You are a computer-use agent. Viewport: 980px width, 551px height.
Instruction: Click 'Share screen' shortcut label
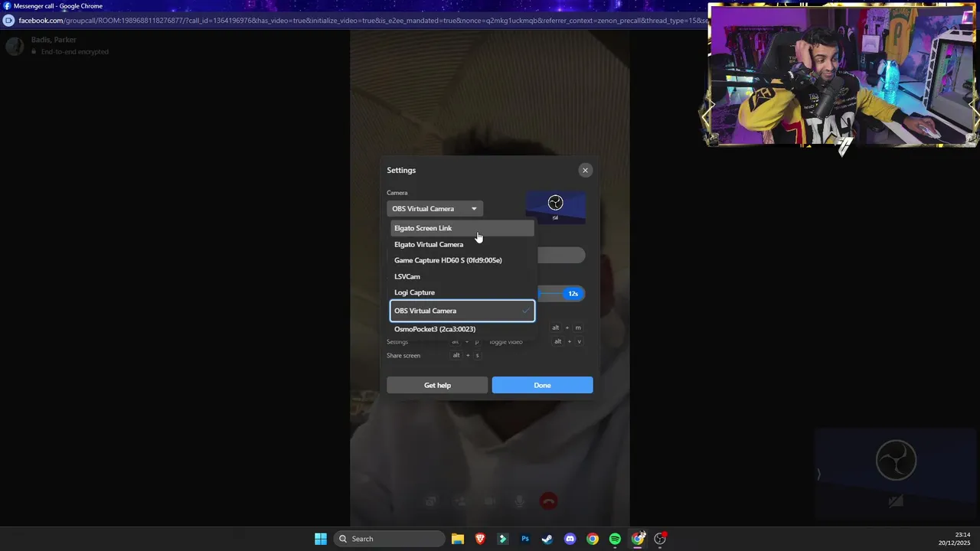[403, 356]
